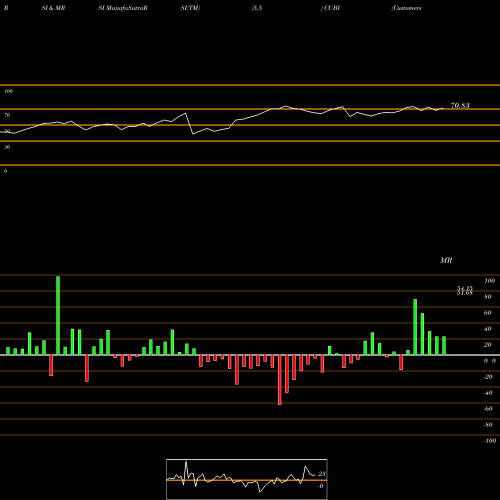Click the MR axis label 60
Viewport: 500px width, 500px height.
[x=488, y=313]
